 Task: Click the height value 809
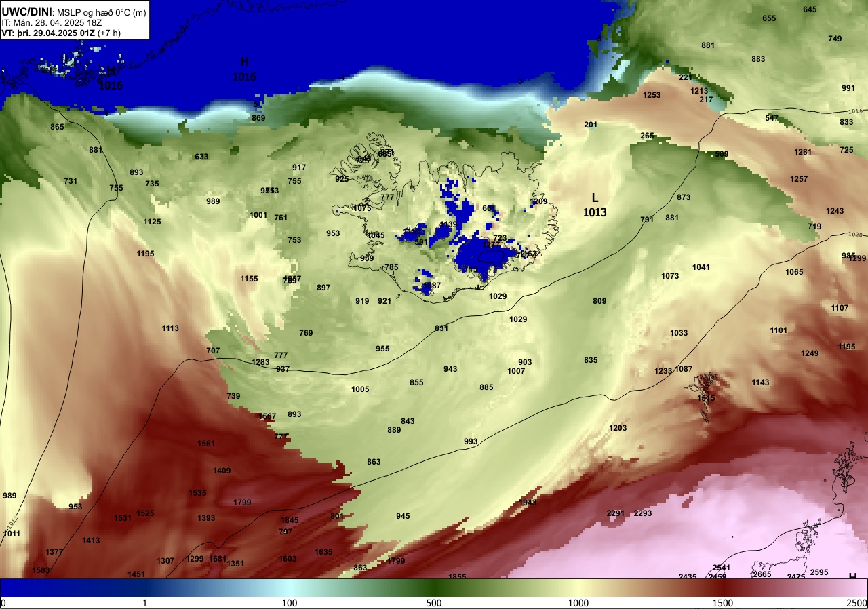coord(599,301)
